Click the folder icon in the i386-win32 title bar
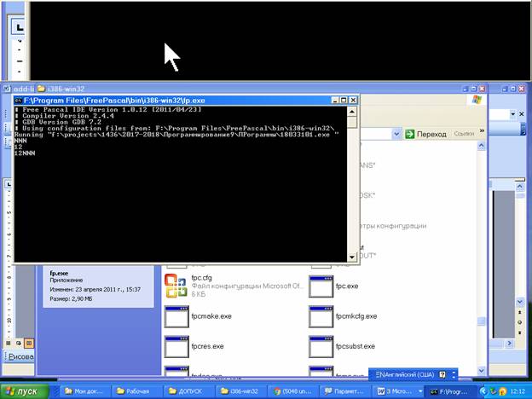532x399 pixels. pos(41,89)
